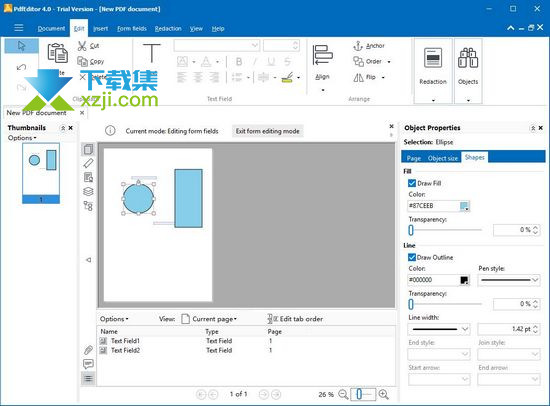550x406 pixels.
Task: Switch to the Page properties tab
Action: coord(414,158)
